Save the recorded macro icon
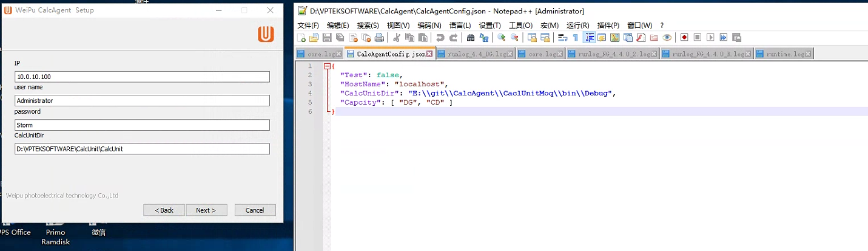The height and width of the screenshot is (251, 868). click(x=736, y=37)
